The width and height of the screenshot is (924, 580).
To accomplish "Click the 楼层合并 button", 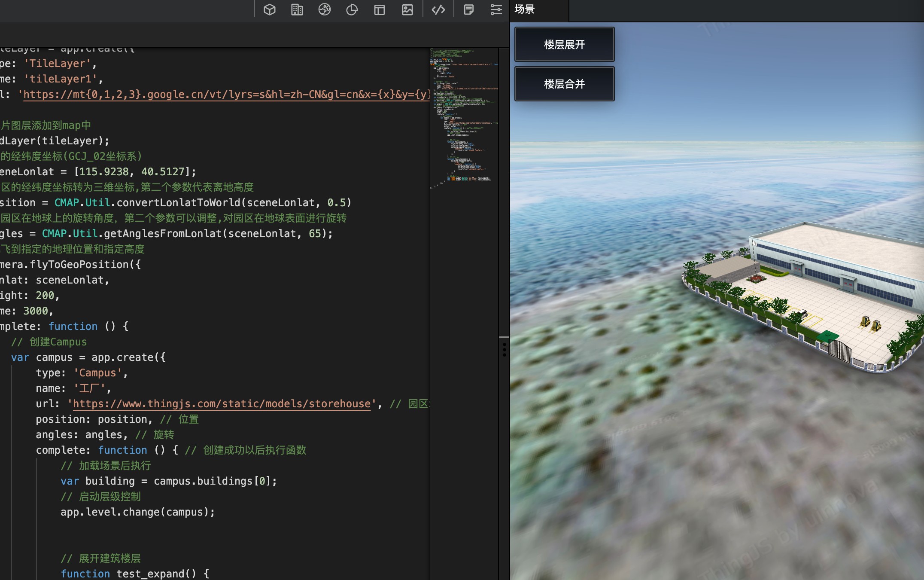I will tap(564, 84).
